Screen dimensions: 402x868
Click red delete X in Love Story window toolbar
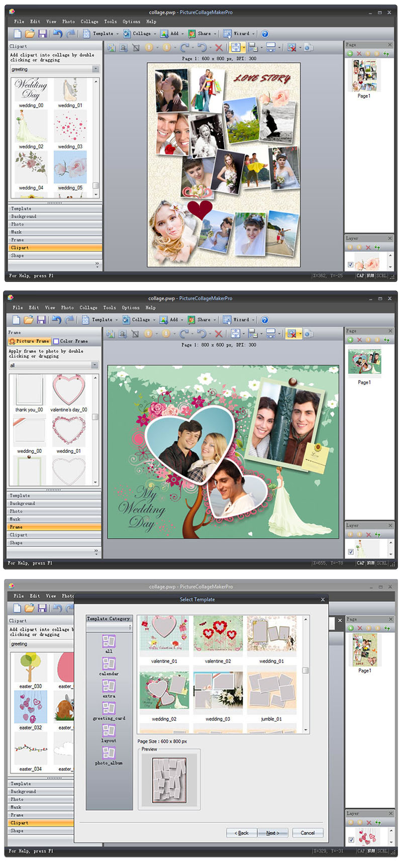coord(219,47)
